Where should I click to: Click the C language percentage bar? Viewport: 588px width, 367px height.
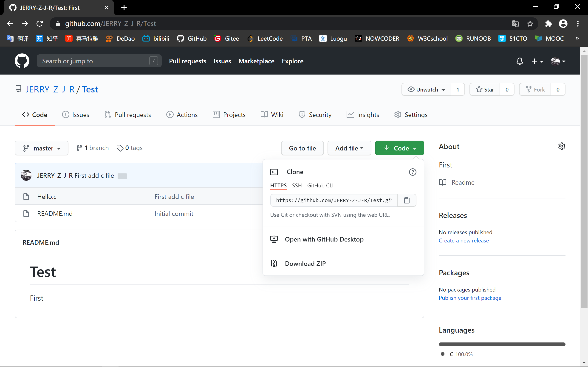pos(502,344)
